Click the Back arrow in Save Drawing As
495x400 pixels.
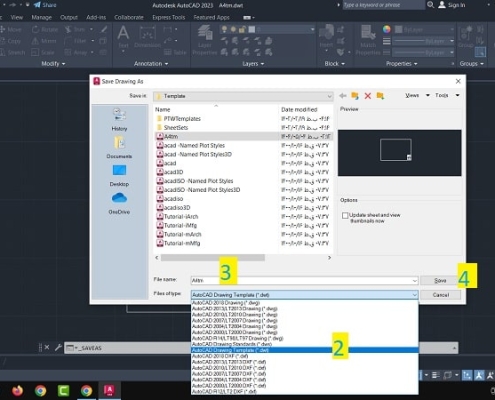[x=343, y=96]
